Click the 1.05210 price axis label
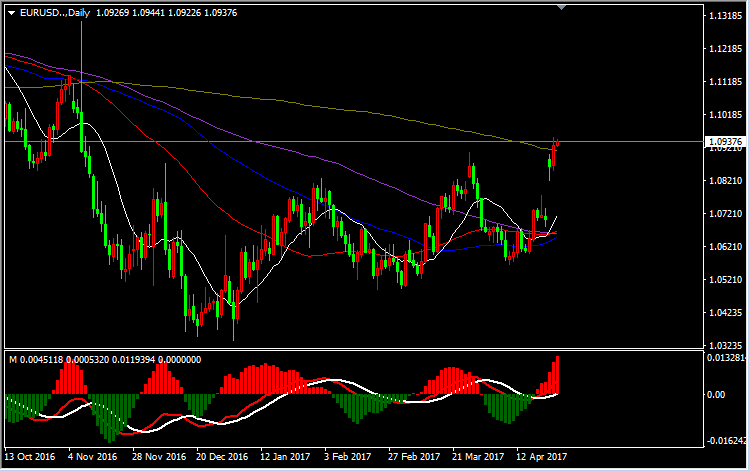749x471 pixels. point(726,279)
